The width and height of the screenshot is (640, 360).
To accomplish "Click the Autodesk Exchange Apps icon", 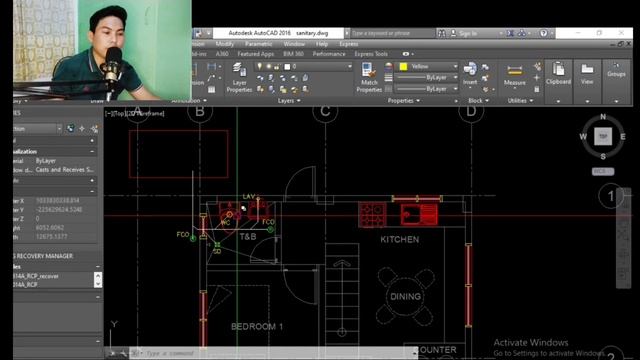I will pos(510,33).
